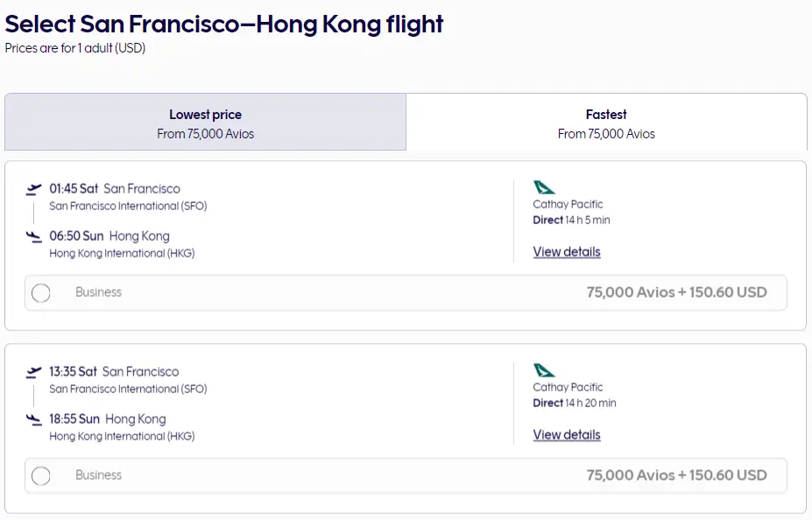Image resolution: width=812 pixels, height=520 pixels.
Task: Click the landing icon beside 18:55 Sun arrival
Action: coord(34,419)
